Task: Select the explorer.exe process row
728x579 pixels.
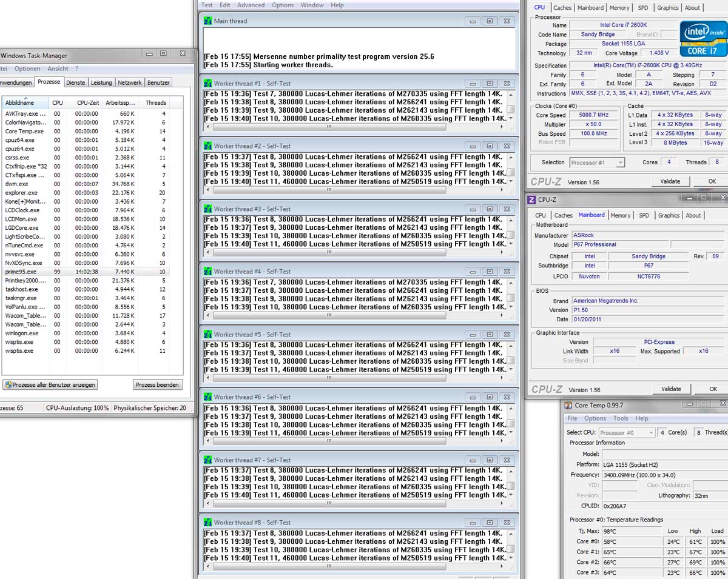Action: tap(85, 192)
